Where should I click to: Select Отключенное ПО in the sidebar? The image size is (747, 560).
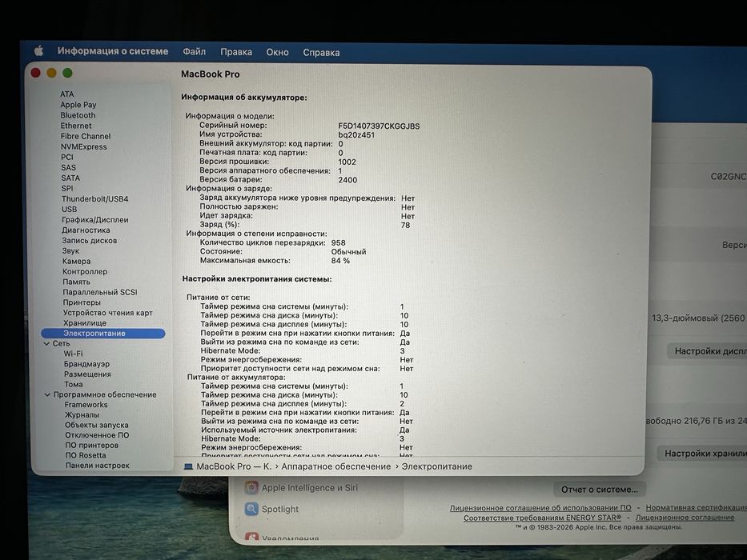click(97, 435)
